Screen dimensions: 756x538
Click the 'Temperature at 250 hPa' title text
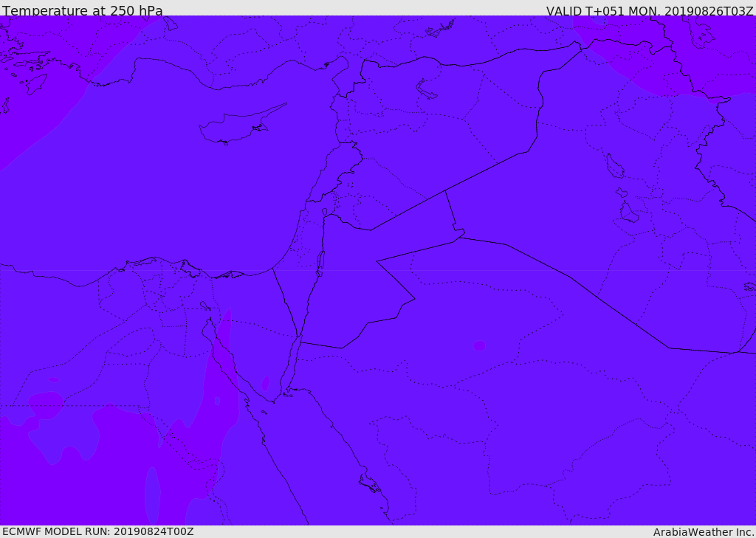(83, 10)
